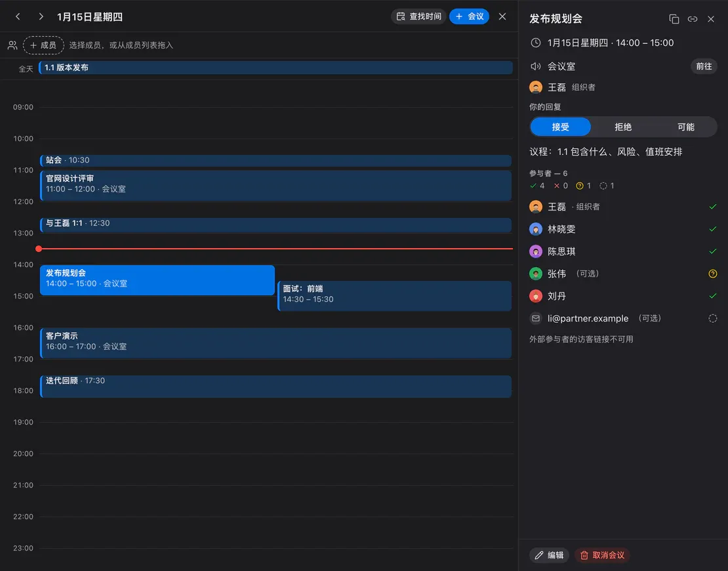The image size is (728, 571).
Task: Click the declined count X showing 0
Action: [557, 186]
